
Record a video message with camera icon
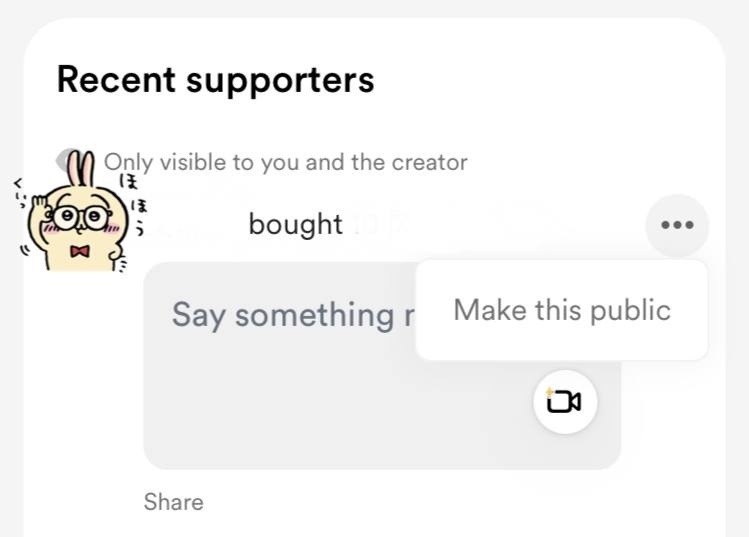click(565, 402)
